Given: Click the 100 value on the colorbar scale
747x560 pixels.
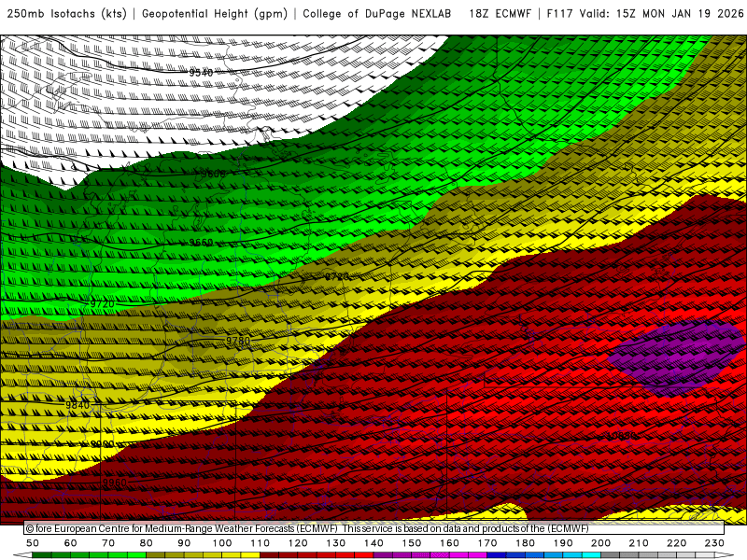Looking at the screenshot, I should click(x=222, y=543).
